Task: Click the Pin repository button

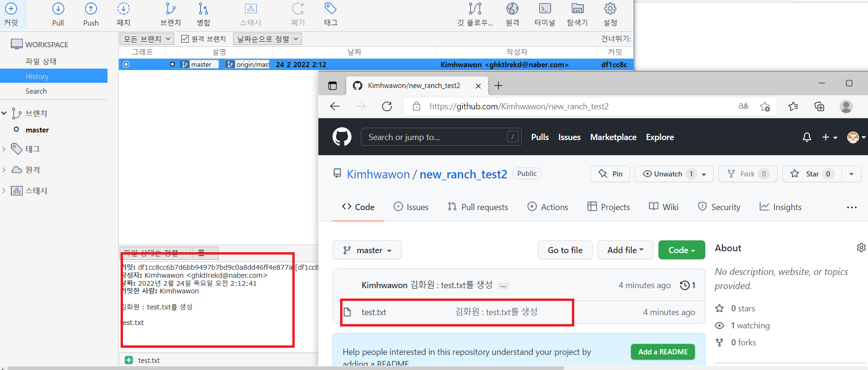Action: tap(610, 174)
